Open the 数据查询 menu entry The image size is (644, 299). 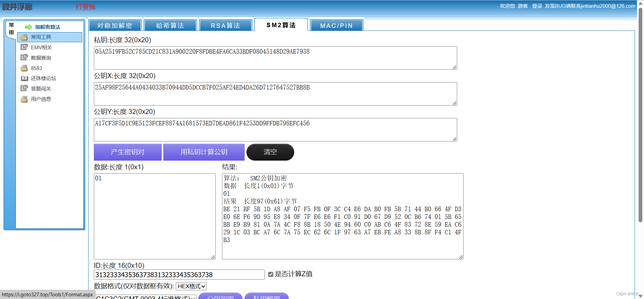(x=41, y=58)
